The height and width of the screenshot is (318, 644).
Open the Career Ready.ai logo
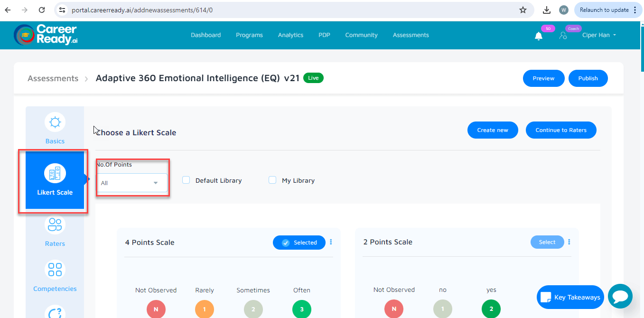[45, 35]
